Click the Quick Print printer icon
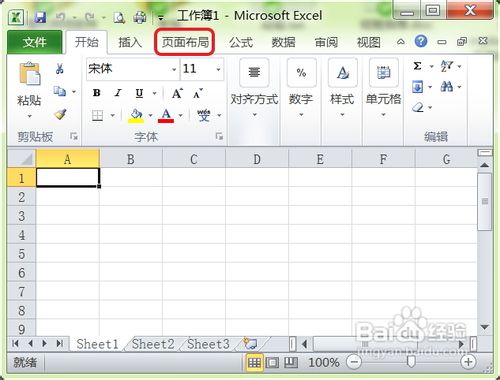Image resolution: width=500 pixels, height=380 pixels. (x=140, y=17)
